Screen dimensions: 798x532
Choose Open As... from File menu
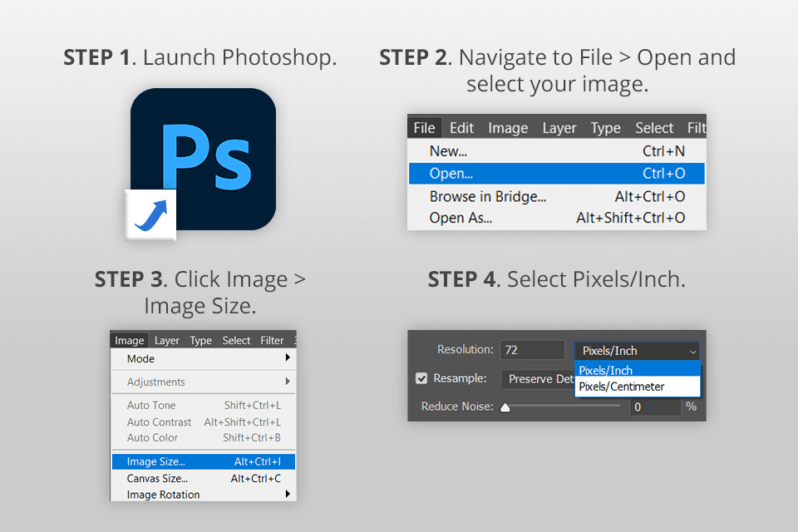tap(557, 218)
